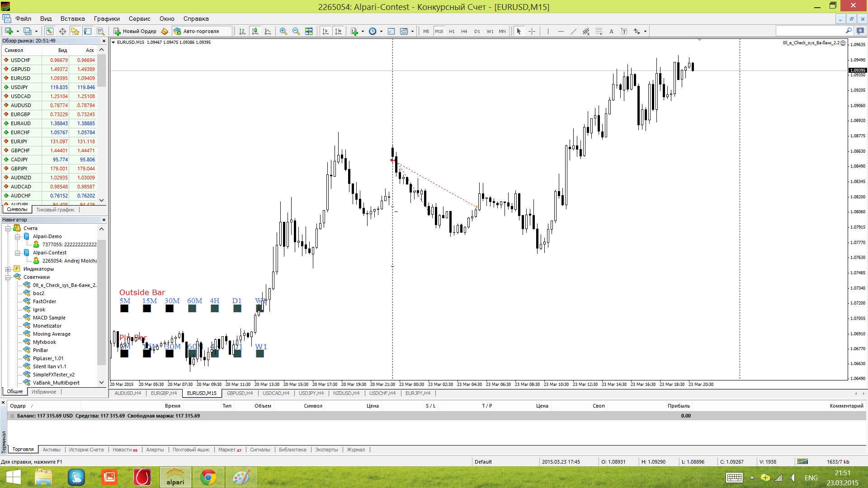Open the Сервис menu
This screenshot has height=488, width=868.
(x=139, y=19)
